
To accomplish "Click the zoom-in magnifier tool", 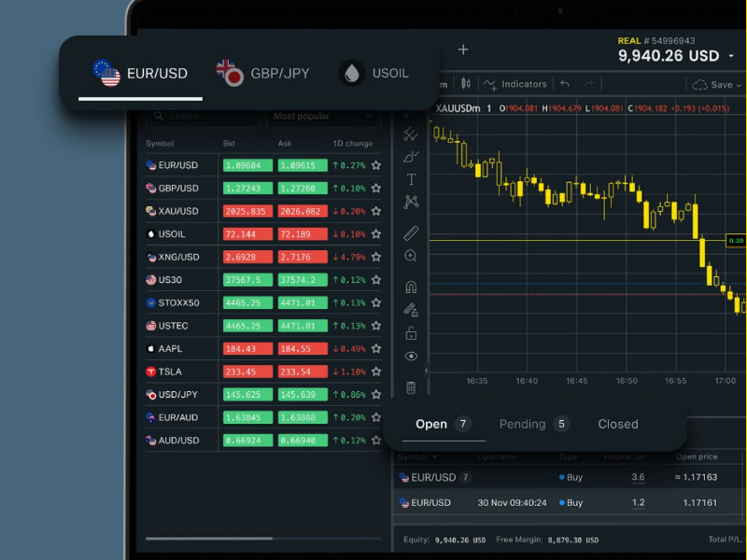I will [411, 256].
